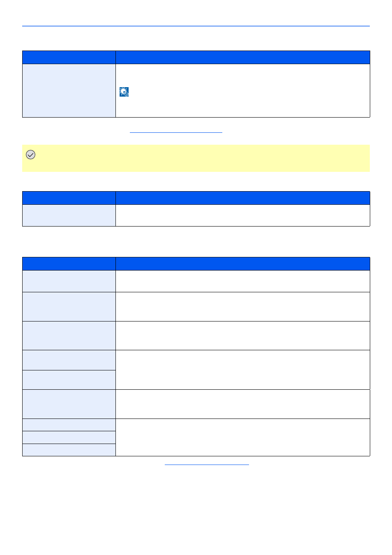Click the blue note icon in the first table

tap(124, 92)
